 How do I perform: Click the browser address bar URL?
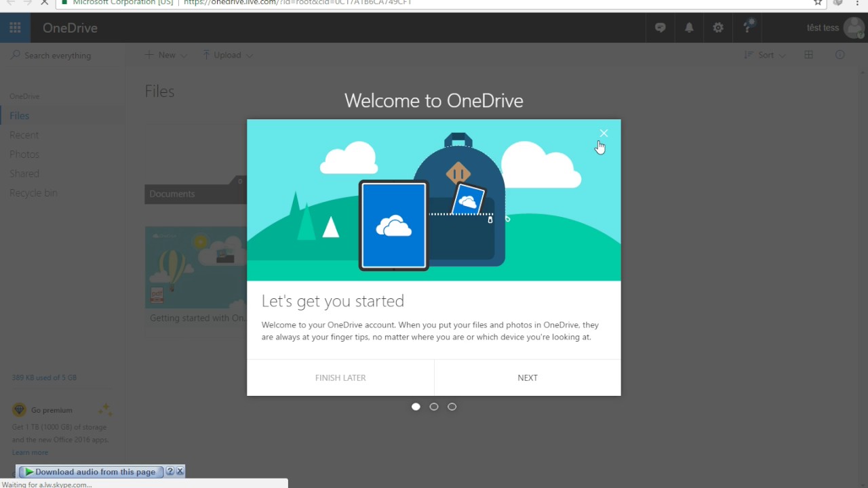pyautogui.click(x=298, y=3)
